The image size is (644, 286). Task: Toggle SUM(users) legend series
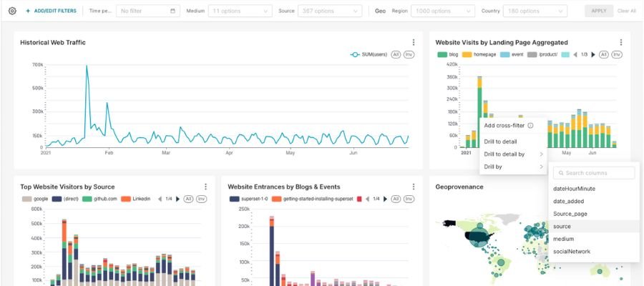coord(369,54)
